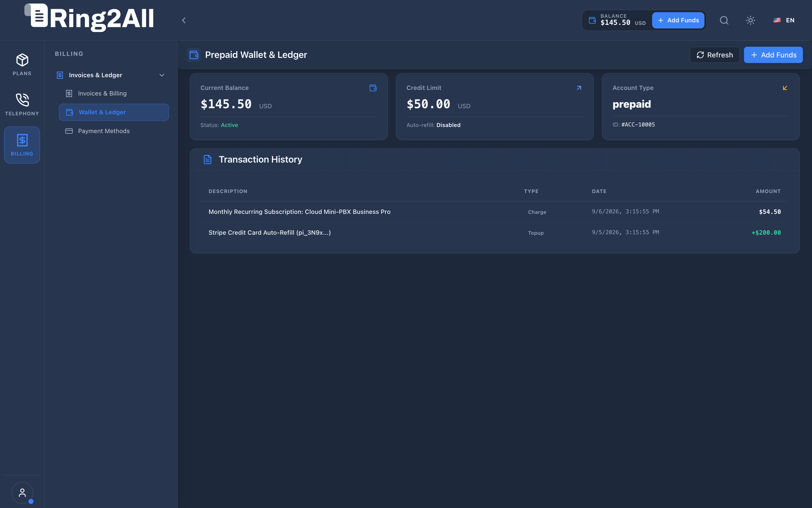This screenshot has height=508, width=812.
Task: Click the header balance wallet icon
Action: [593, 21]
